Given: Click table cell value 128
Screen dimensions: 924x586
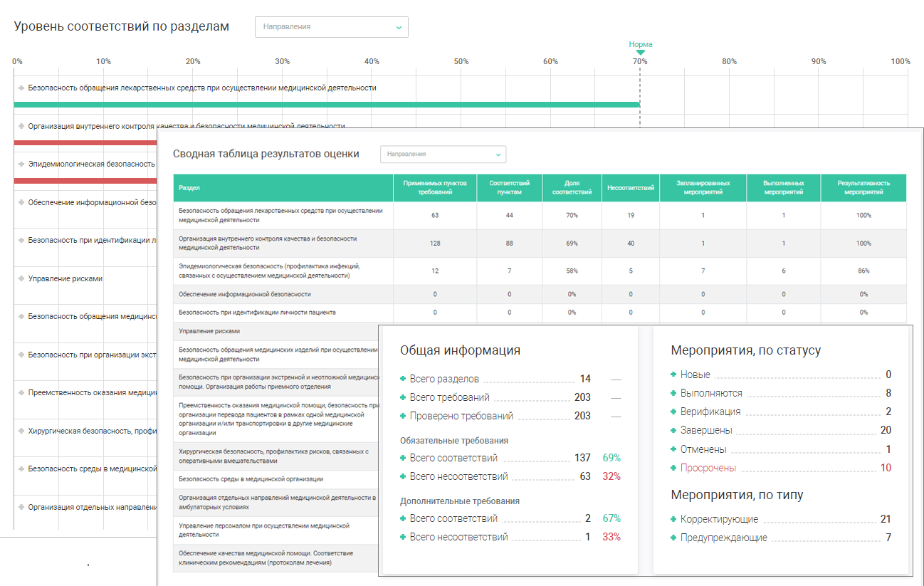Looking at the screenshot, I should (x=435, y=244).
